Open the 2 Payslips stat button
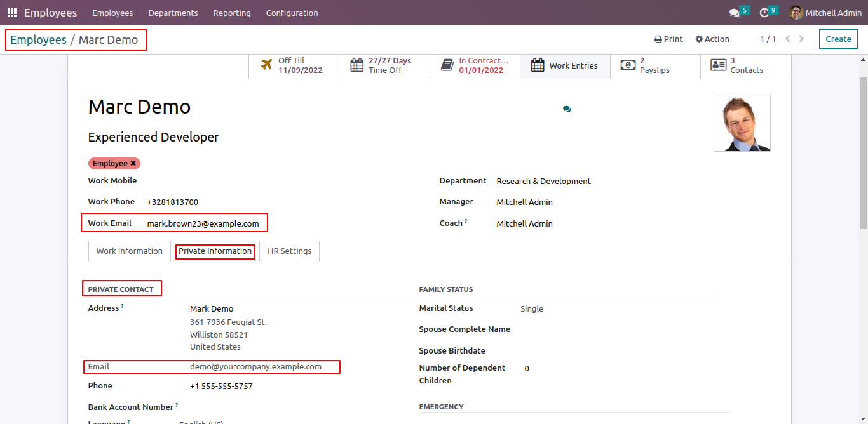The height and width of the screenshot is (424, 868). [x=655, y=65]
